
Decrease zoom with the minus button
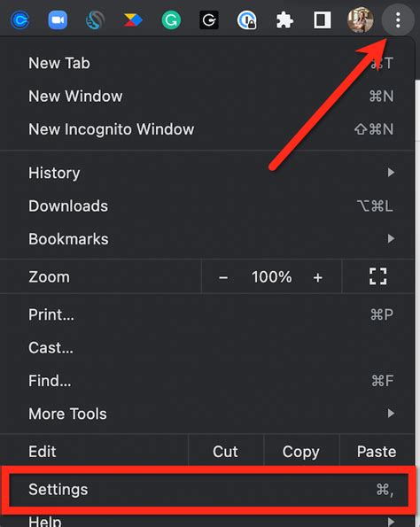(x=223, y=277)
